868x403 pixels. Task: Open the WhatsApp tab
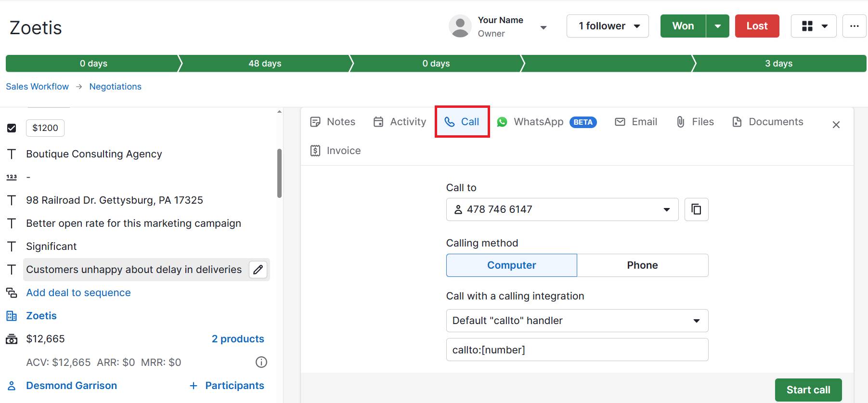pos(547,122)
